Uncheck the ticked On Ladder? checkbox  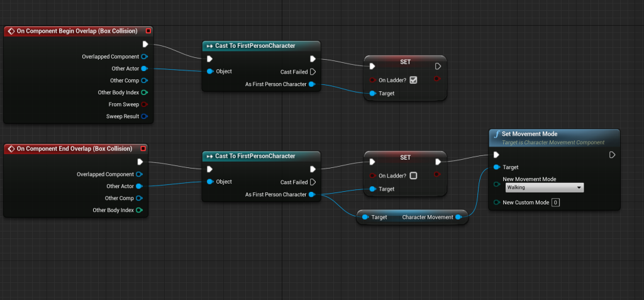pyautogui.click(x=413, y=80)
